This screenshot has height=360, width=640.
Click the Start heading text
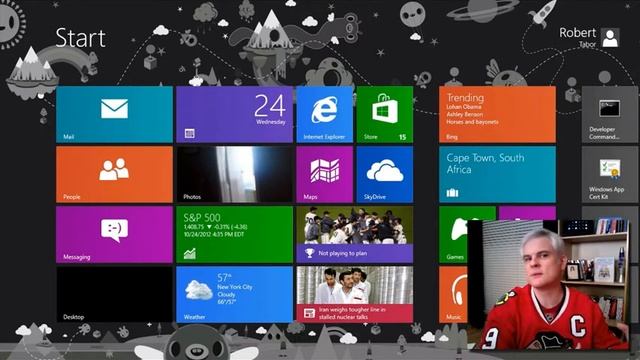pos(80,38)
